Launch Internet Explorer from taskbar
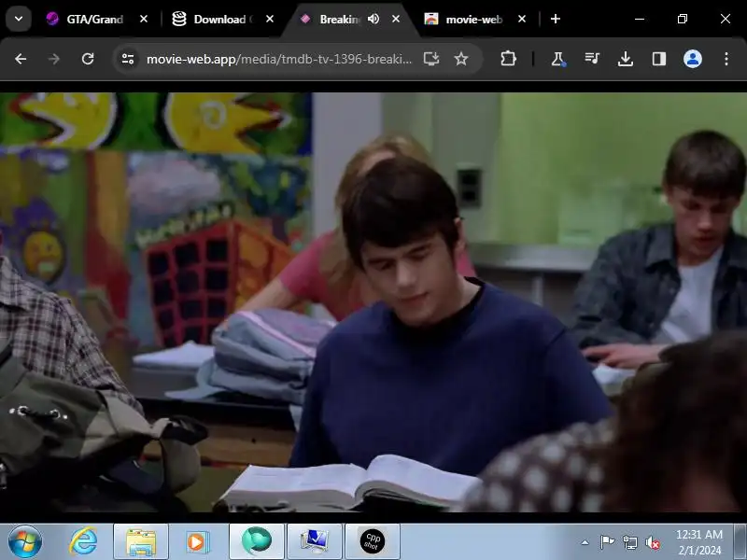Image resolution: width=747 pixels, height=560 pixels. click(83, 541)
